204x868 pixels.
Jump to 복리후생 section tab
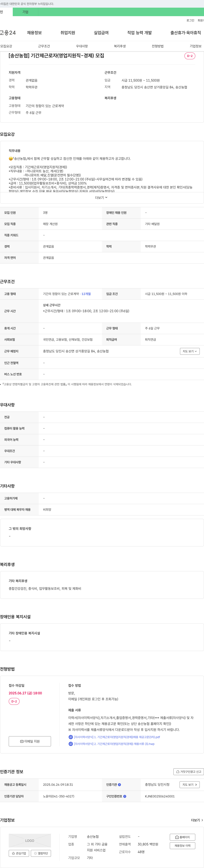point(120,46)
